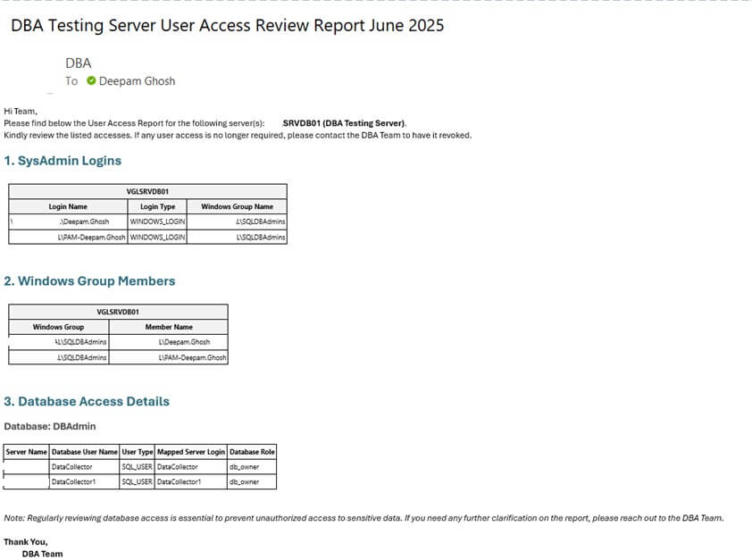Select the 'Windows Group Name' column header
The width and height of the screenshot is (752, 560).
tap(237, 206)
